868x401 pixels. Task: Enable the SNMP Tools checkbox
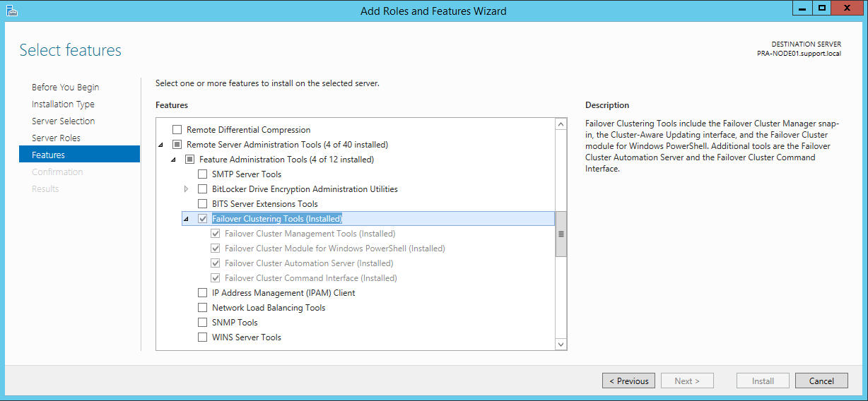pos(203,323)
